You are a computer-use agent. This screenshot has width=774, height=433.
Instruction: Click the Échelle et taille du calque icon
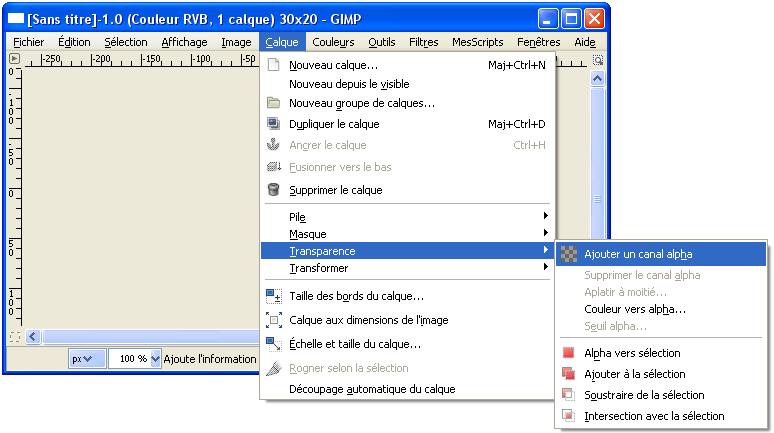[274, 344]
